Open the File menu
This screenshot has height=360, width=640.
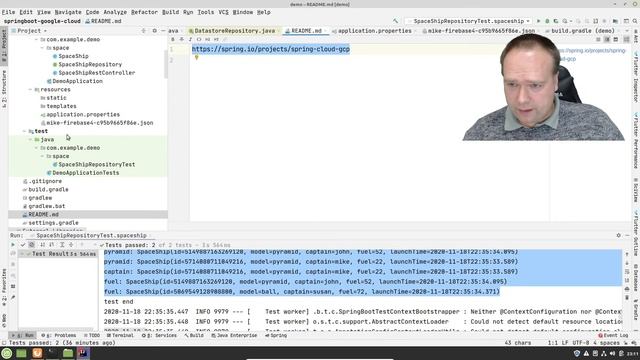8,12
